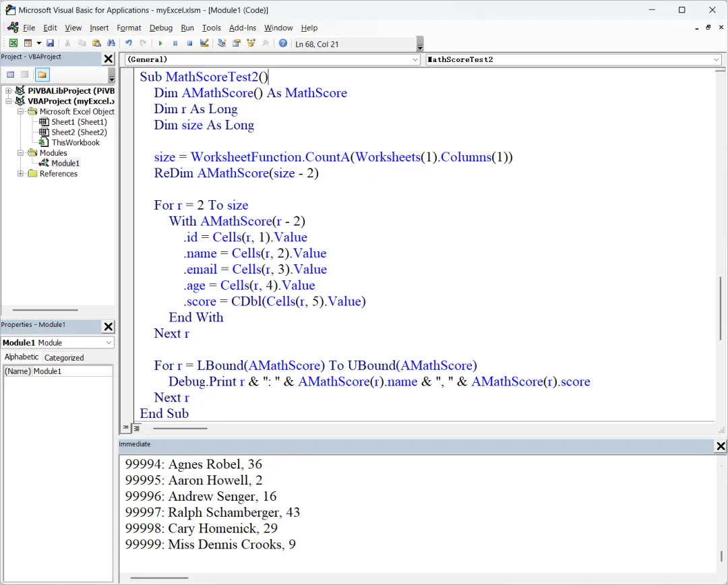Click the Cut icon in toolbar

click(x=67, y=43)
